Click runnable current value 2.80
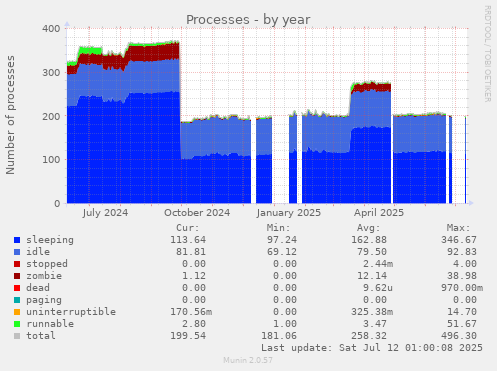 click(194, 324)
